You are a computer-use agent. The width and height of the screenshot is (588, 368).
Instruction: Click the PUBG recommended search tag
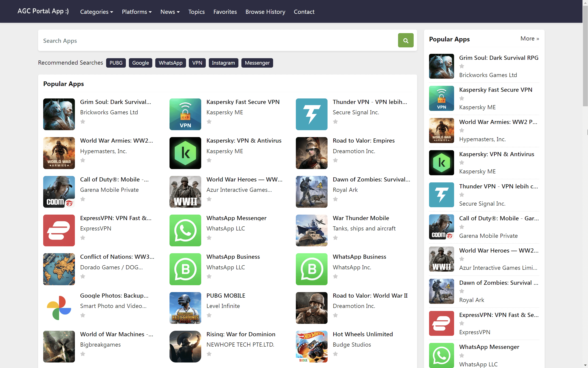(x=116, y=63)
